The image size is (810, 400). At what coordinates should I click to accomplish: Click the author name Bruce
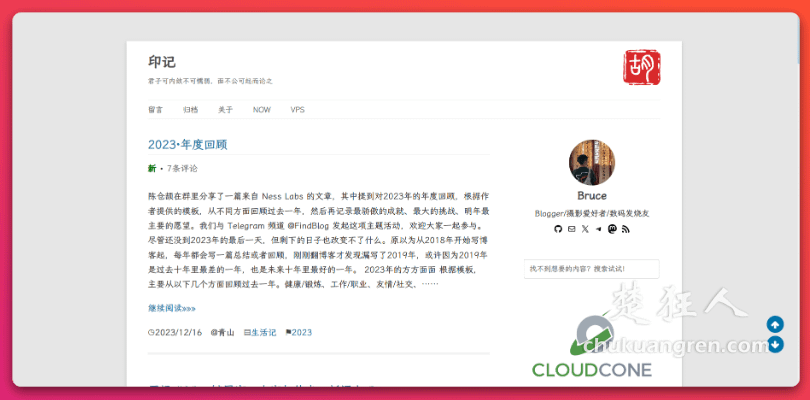(x=592, y=196)
